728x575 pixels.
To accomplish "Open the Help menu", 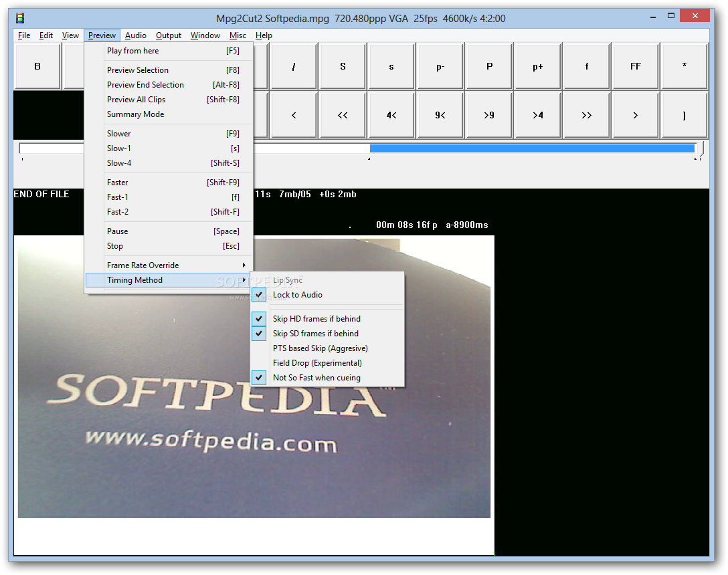I will pos(264,35).
